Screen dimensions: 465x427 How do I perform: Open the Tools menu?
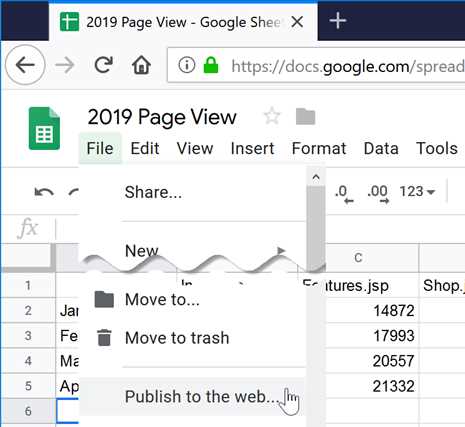point(437,148)
